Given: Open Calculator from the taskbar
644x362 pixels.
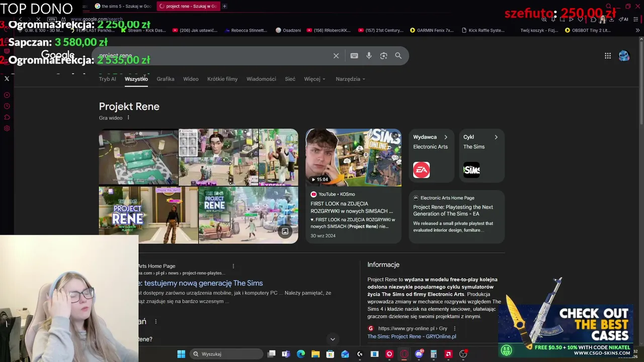Looking at the screenshot, I should coord(433,354).
